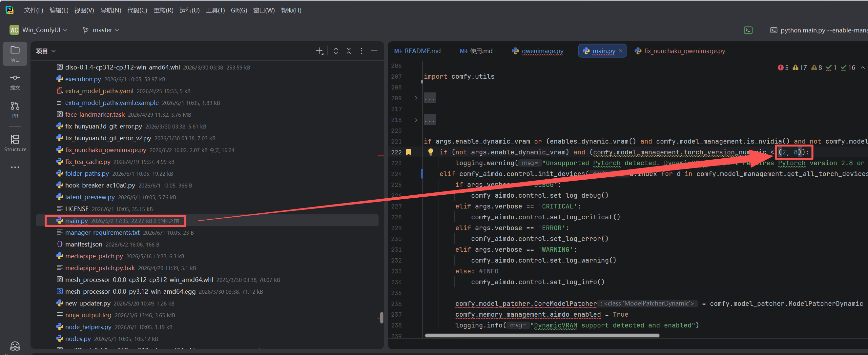Switch to fix_nunchaku_qwenimage.py tab

point(680,51)
